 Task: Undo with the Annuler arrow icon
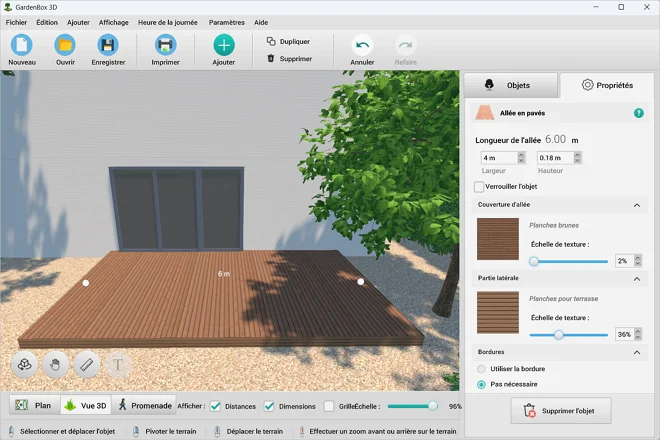(x=362, y=45)
